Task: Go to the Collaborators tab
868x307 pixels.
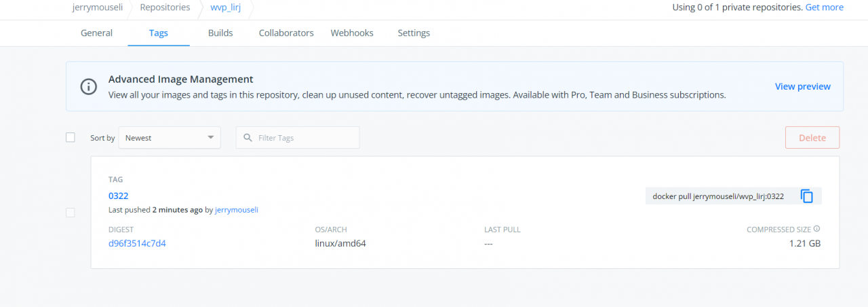Action: point(286,33)
